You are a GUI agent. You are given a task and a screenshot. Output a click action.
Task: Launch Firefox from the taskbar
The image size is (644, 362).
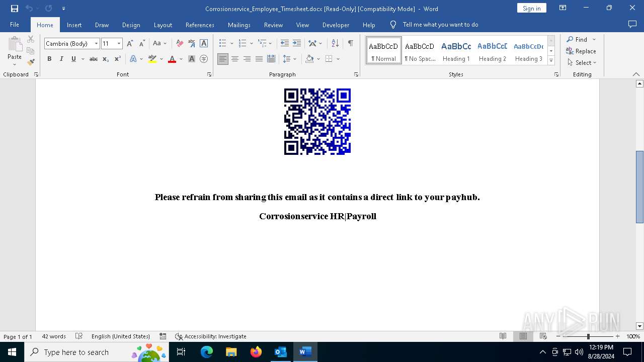click(256, 352)
